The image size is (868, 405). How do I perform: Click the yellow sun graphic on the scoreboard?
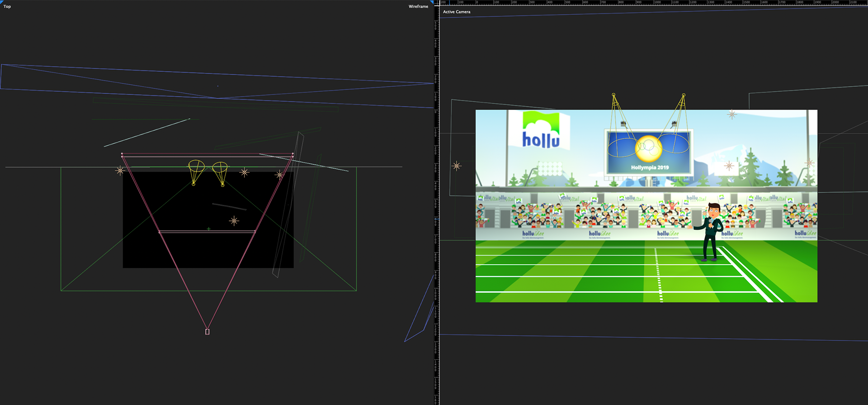(649, 148)
